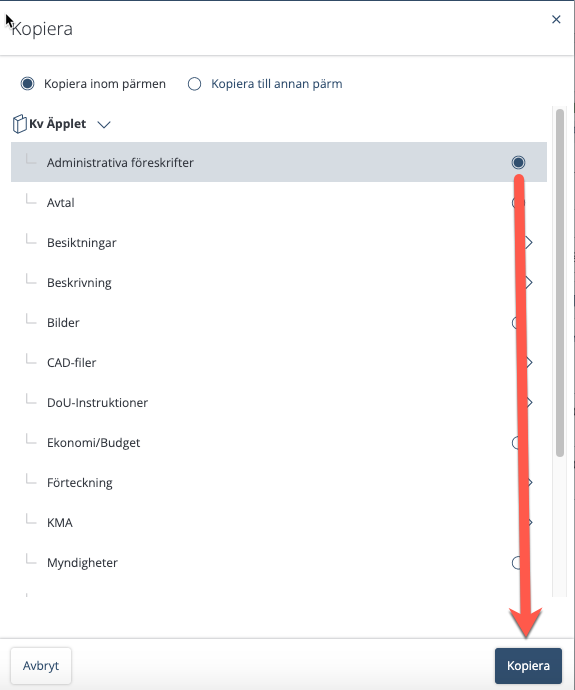Collapse the Kv Äpplet tree chevron
Image resolution: width=575 pixels, height=690 pixels.
pyautogui.click(x=104, y=125)
